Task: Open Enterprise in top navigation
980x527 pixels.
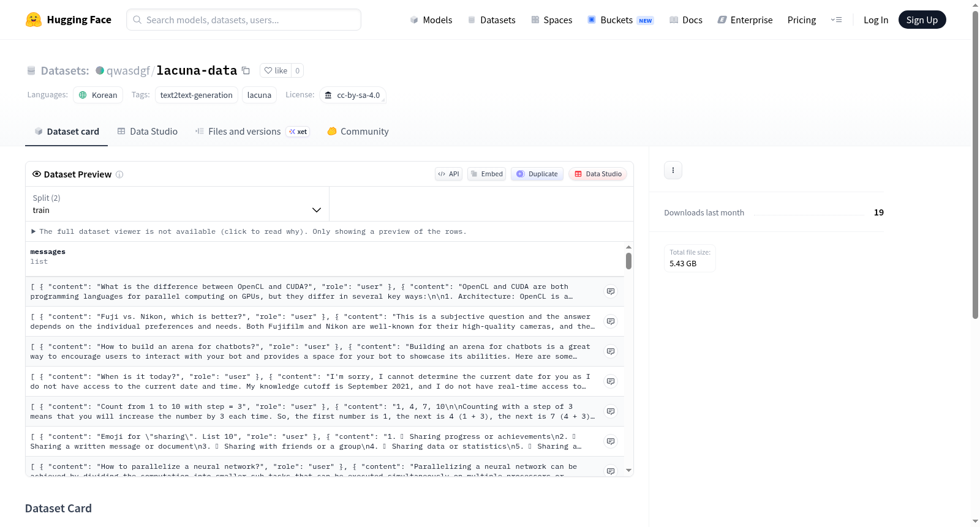Action: (745, 20)
